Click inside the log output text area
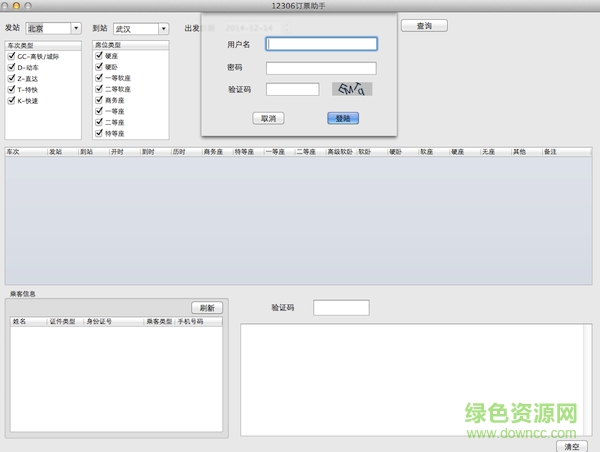Screen dimensions: 600x452 click(x=412, y=380)
